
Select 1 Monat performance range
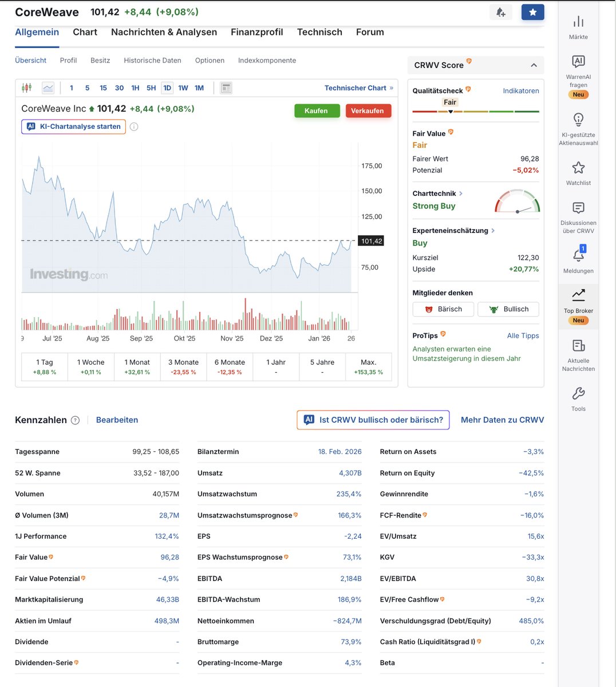(x=137, y=366)
